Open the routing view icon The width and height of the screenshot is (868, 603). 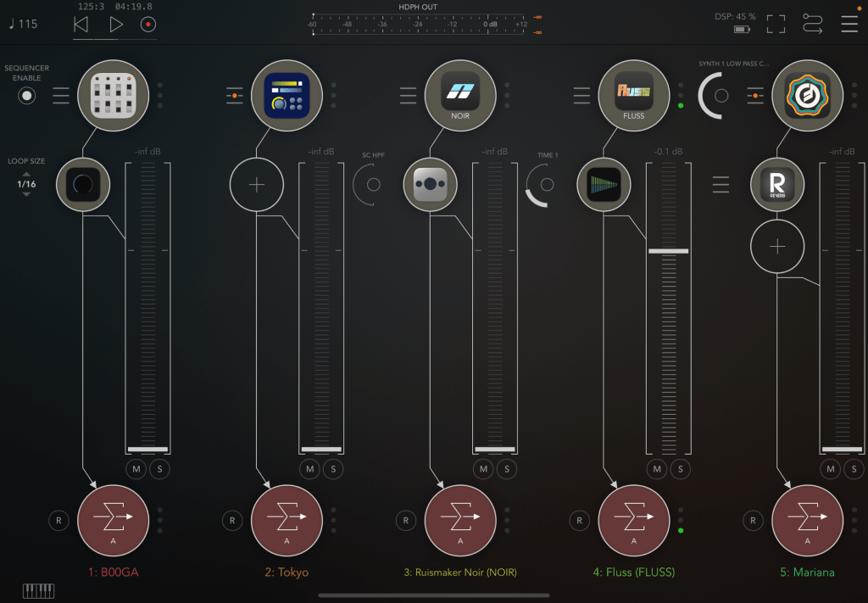[x=812, y=24]
